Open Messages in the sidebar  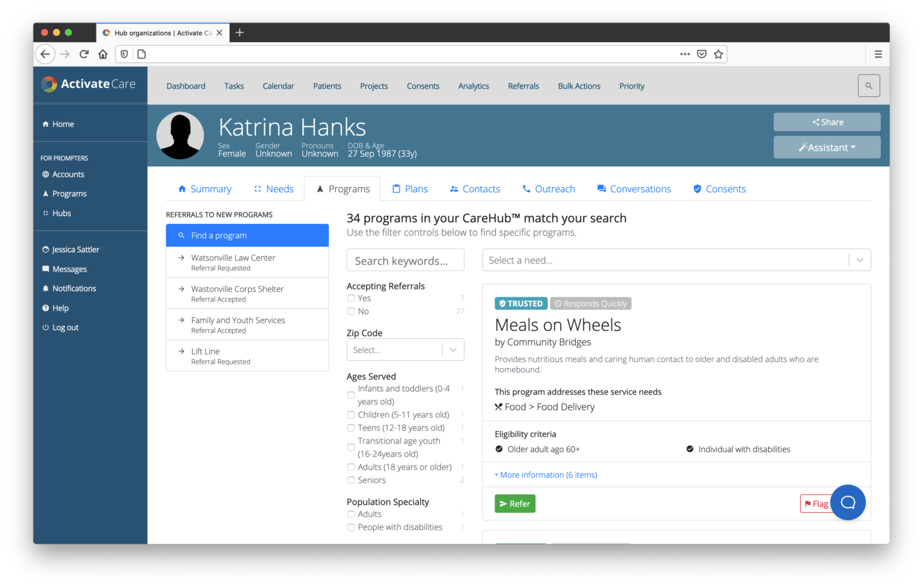pos(64,270)
